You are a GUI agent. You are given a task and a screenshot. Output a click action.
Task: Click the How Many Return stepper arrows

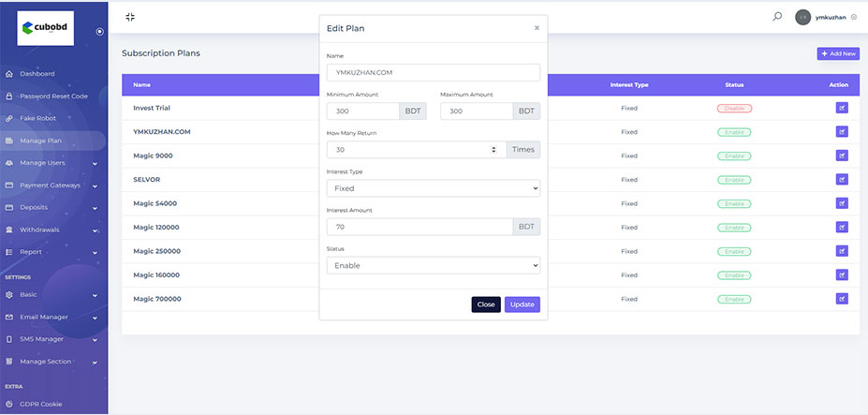tap(493, 150)
